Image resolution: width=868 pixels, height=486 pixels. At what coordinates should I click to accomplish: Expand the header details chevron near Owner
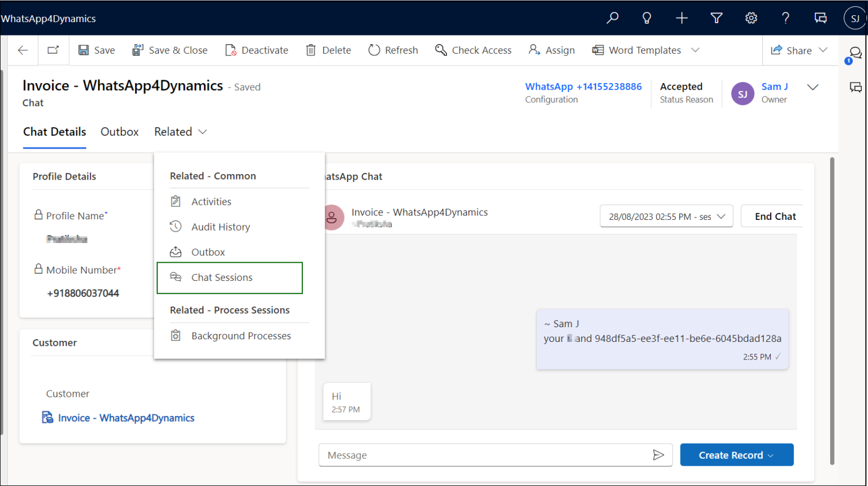813,87
